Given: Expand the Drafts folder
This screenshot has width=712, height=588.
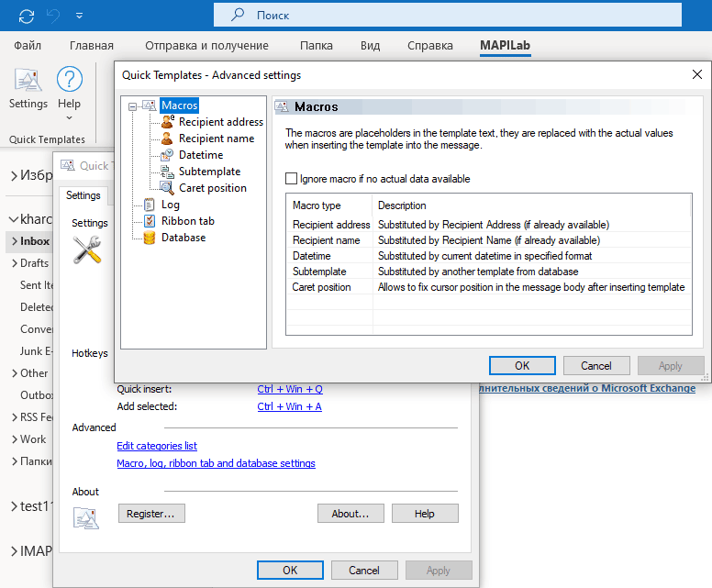Looking at the screenshot, I should [14, 263].
